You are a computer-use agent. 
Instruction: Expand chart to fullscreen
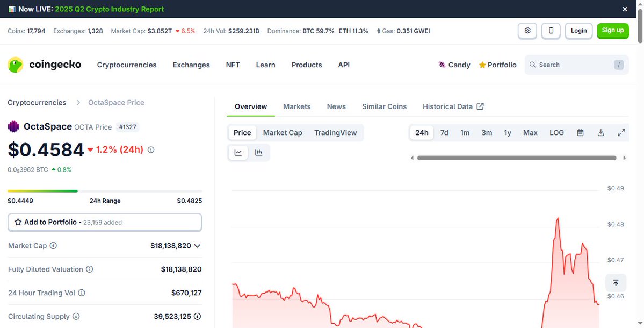pyautogui.click(x=621, y=133)
